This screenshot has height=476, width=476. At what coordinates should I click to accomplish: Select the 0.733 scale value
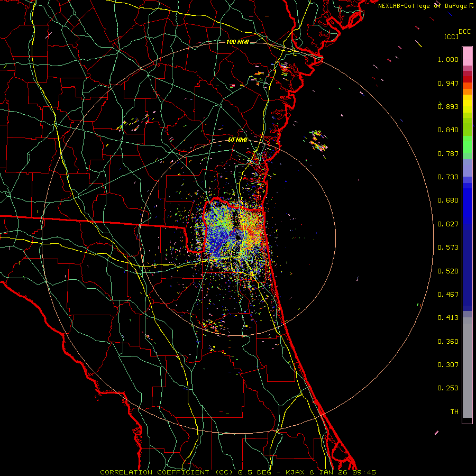(x=448, y=177)
